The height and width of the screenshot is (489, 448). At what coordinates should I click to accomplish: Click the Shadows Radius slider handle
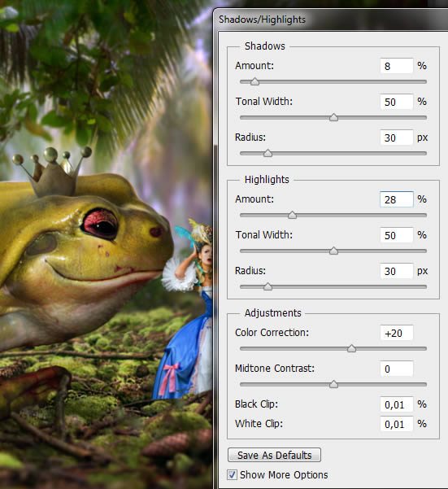click(x=267, y=154)
